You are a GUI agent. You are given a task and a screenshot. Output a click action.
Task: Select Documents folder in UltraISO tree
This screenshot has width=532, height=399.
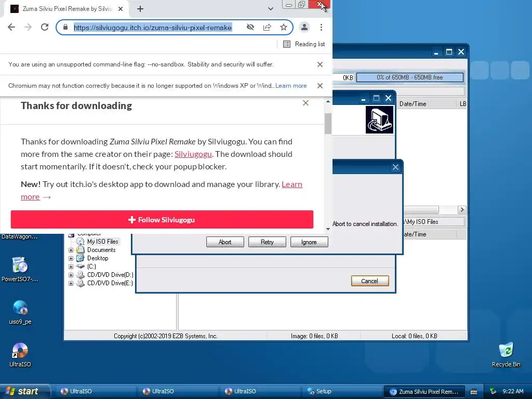(101, 250)
